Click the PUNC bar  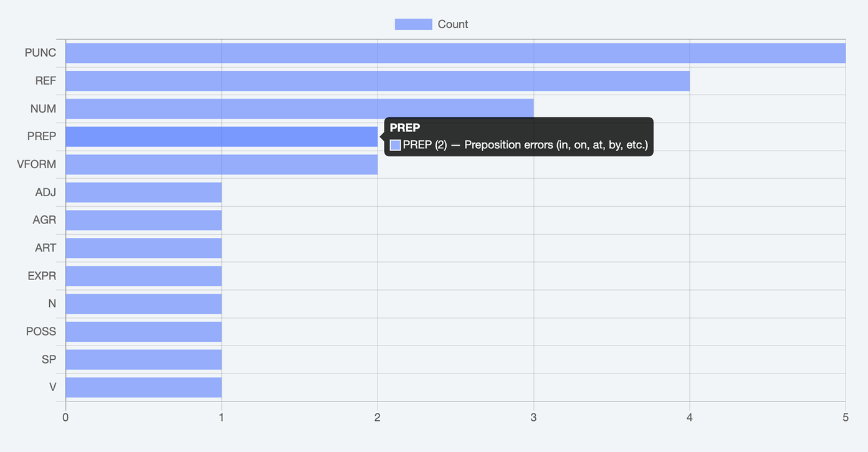point(455,53)
